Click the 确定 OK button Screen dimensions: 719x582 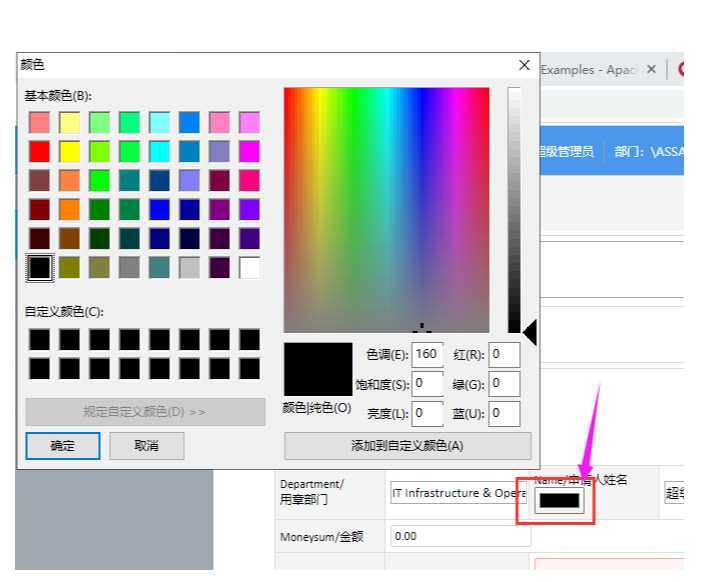click(x=63, y=446)
